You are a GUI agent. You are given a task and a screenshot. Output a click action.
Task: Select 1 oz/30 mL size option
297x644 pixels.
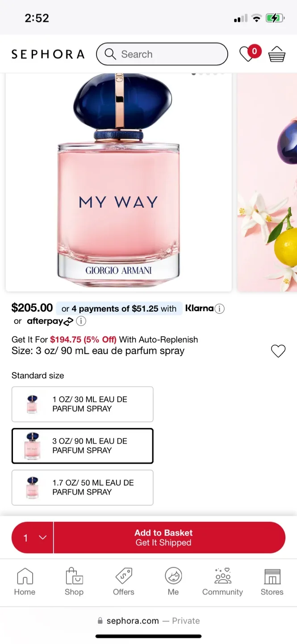click(x=83, y=404)
